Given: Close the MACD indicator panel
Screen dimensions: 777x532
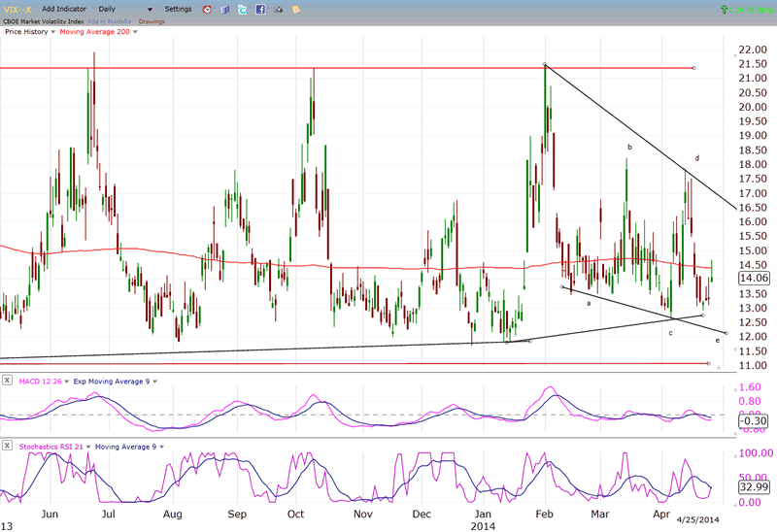Looking at the screenshot, I should 7,381.
